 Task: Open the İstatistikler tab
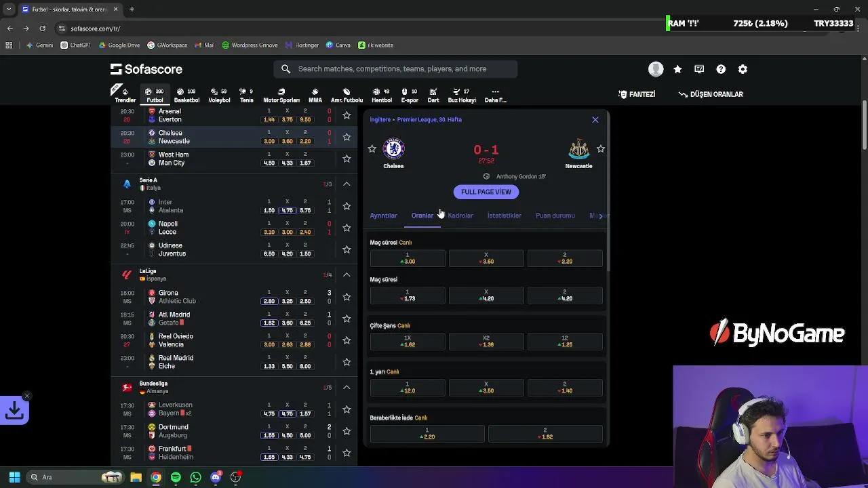[505, 216]
